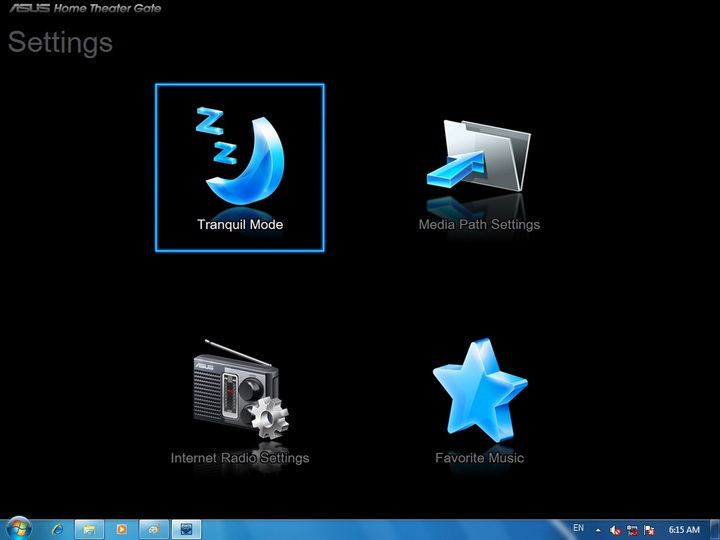Click the 6:15 AM clock
The height and width of the screenshot is (540, 720).
click(684, 530)
